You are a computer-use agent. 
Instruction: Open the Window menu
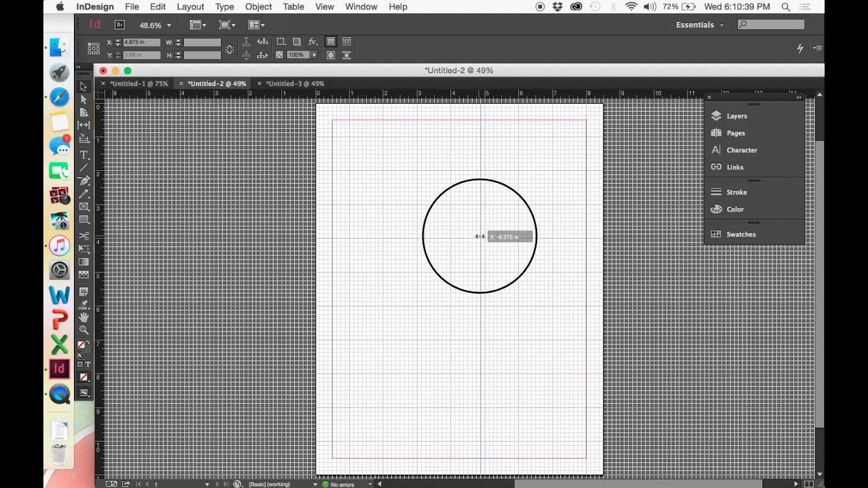pyautogui.click(x=361, y=7)
